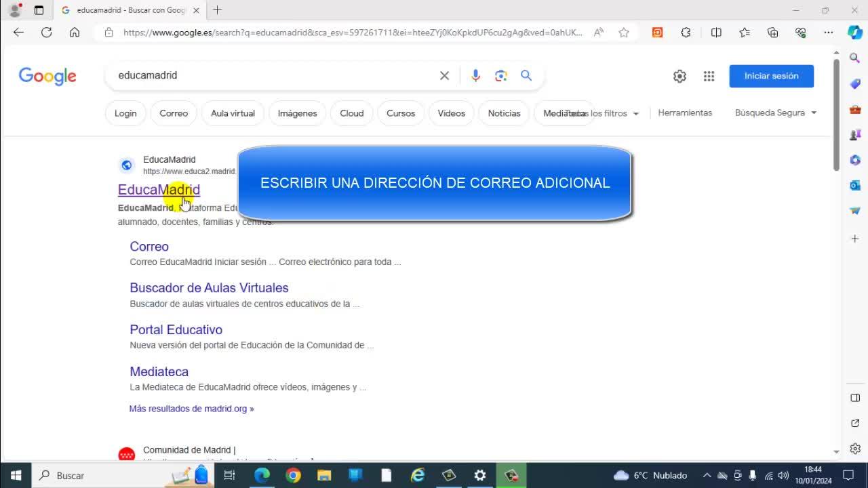This screenshot has width=868, height=488.
Task: Open the Edge sidebar search tool
Action: coord(855,58)
